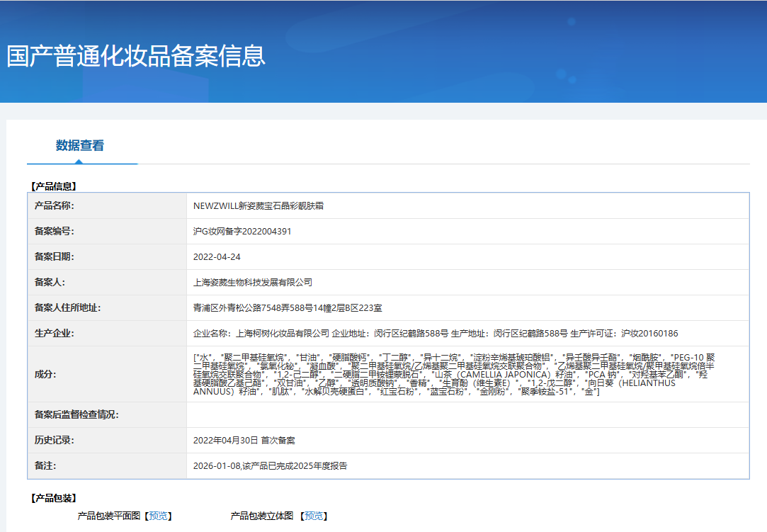Switch to the 数据查看 tab
767x532 pixels.
tap(80, 146)
